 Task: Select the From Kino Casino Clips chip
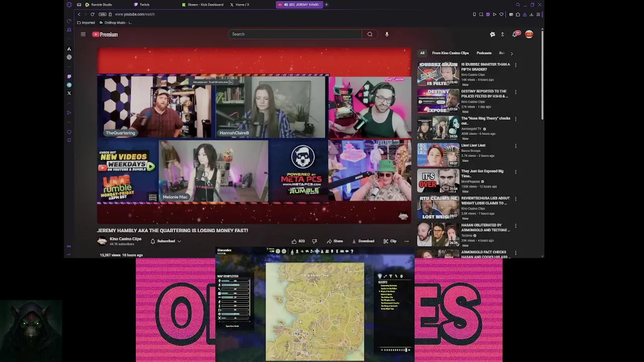[x=450, y=53]
